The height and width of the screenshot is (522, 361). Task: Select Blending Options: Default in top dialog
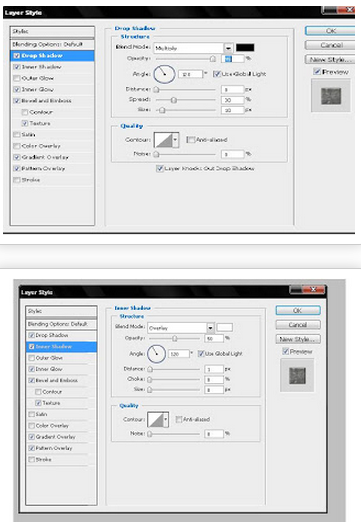pos(52,44)
